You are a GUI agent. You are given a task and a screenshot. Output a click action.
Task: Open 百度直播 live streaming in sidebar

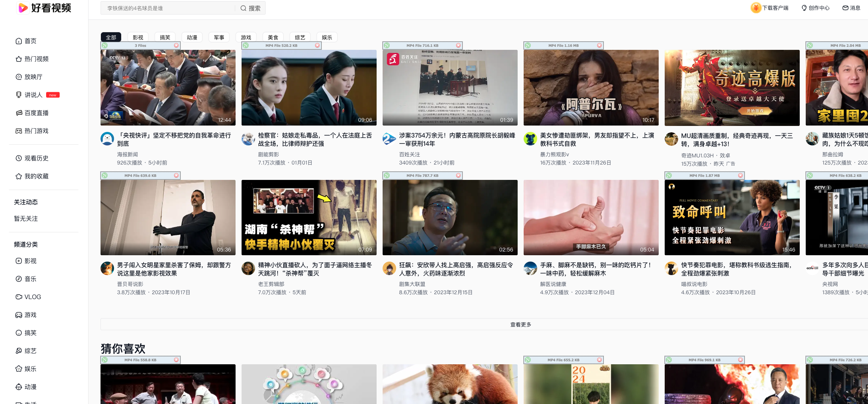tap(32, 113)
